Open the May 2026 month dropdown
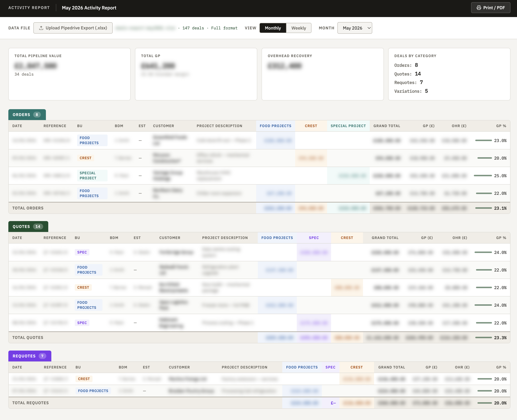This screenshot has height=420, width=517. [355, 28]
